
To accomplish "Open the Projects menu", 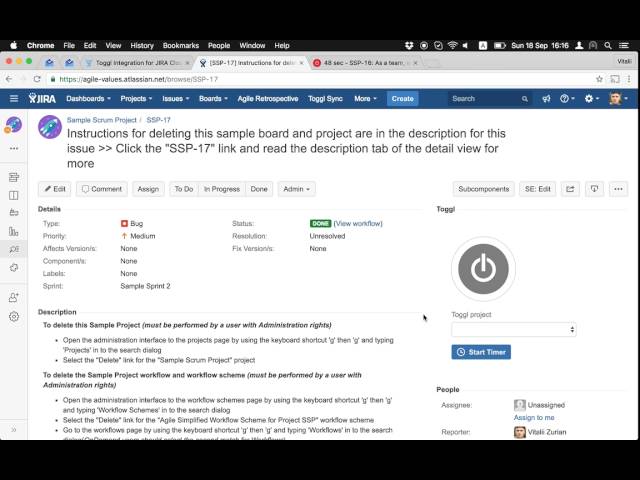I will click(x=136, y=98).
